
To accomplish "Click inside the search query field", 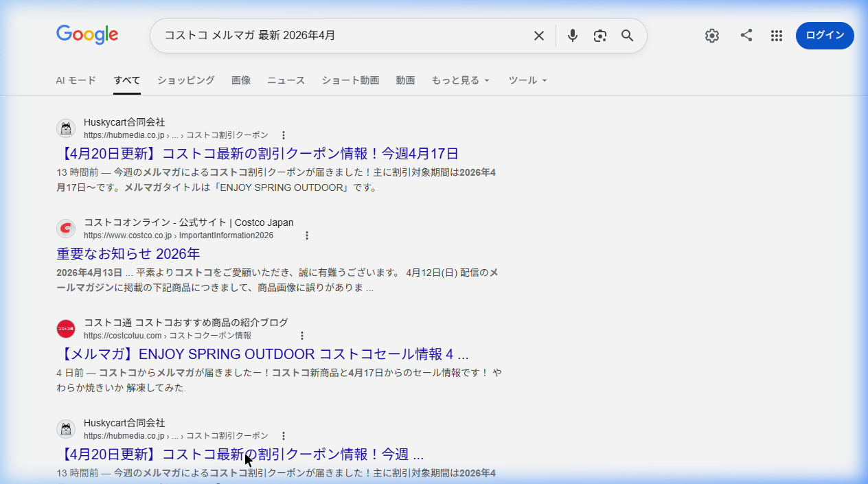I will coord(343,36).
